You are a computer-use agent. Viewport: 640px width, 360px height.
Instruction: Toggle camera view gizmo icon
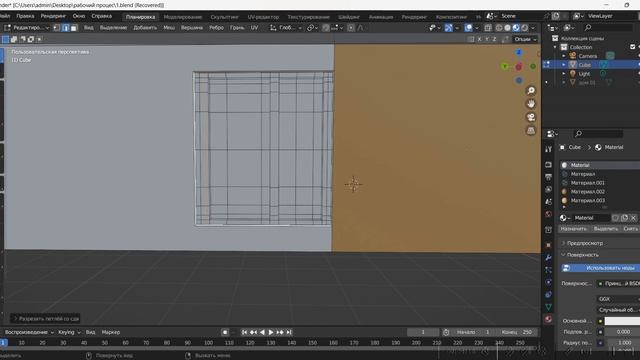pyautogui.click(x=531, y=118)
